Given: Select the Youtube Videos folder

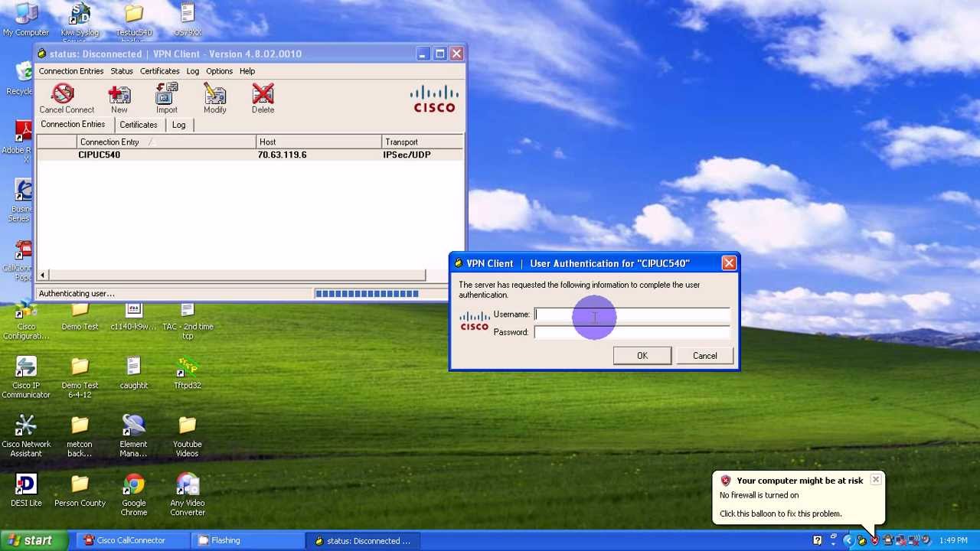Looking at the screenshot, I should (x=188, y=437).
